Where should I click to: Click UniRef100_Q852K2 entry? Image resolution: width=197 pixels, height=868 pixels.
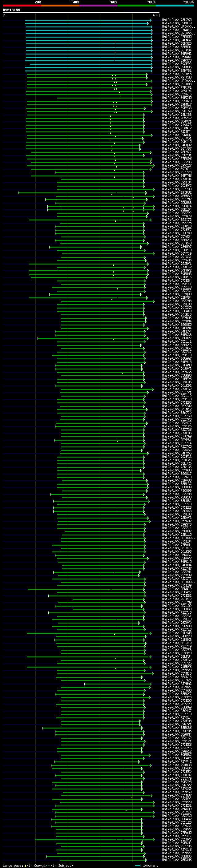tap(177, 118)
